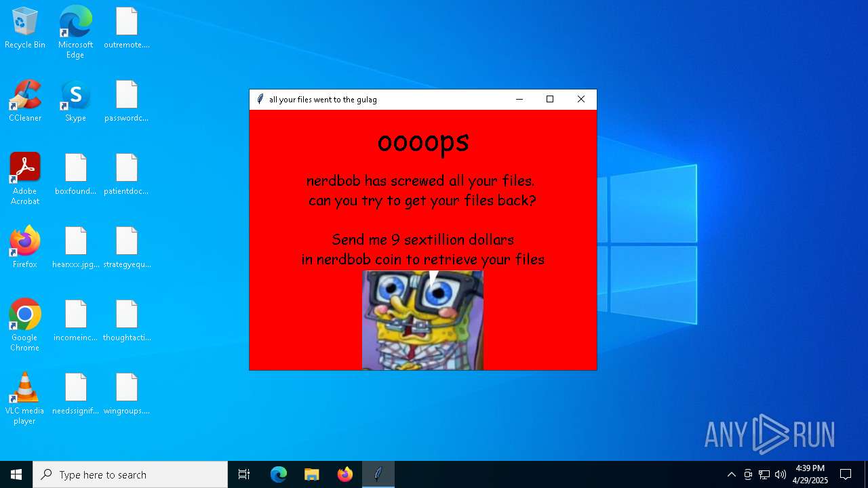Screen dimensions: 868x488
Task: Launch Microsoft Edge from desktop shortcut
Action: [75, 32]
